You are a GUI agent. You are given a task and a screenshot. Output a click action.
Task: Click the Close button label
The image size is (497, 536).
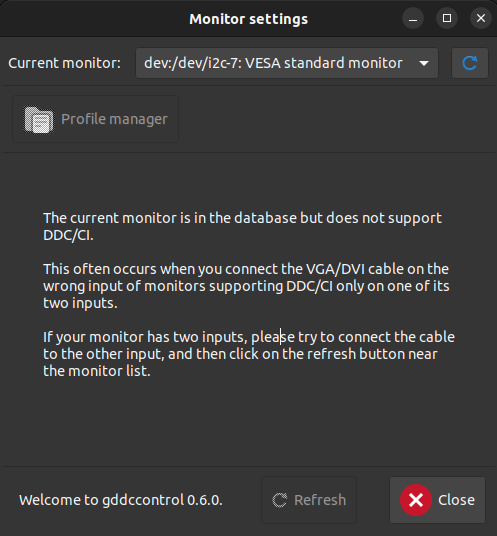(x=456, y=500)
